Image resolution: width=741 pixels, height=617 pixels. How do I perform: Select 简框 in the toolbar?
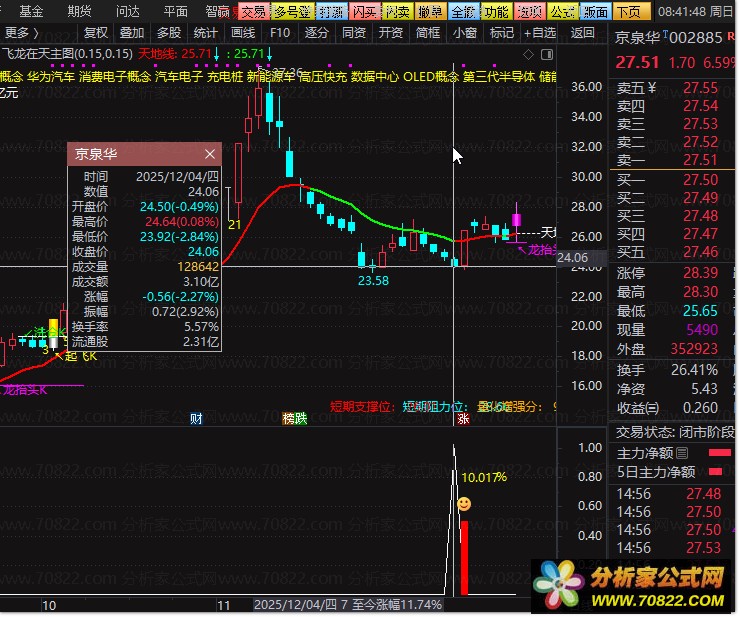click(x=428, y=33)
